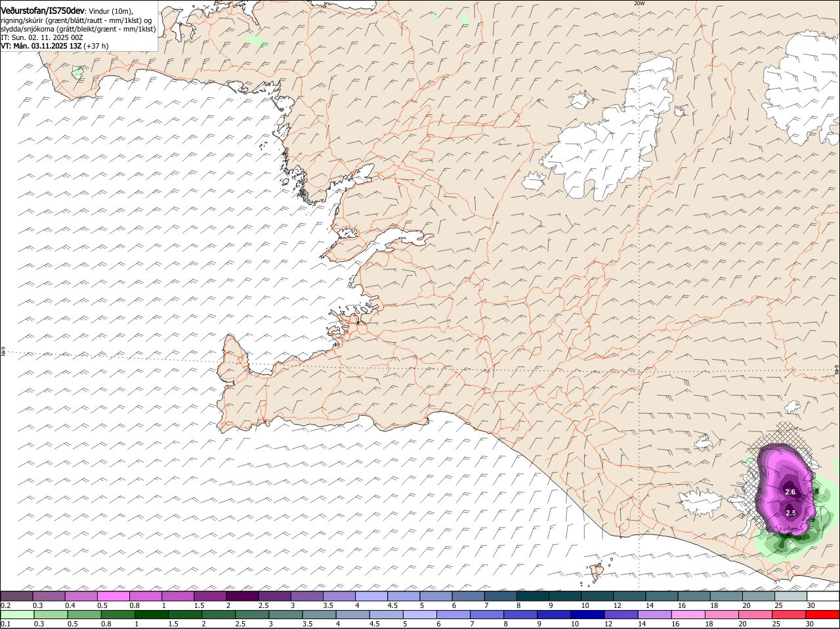Select the top-row swatch between 2 and 2.5
The height and width of the screenshot is (629, 840).
(x=243, y=596)
